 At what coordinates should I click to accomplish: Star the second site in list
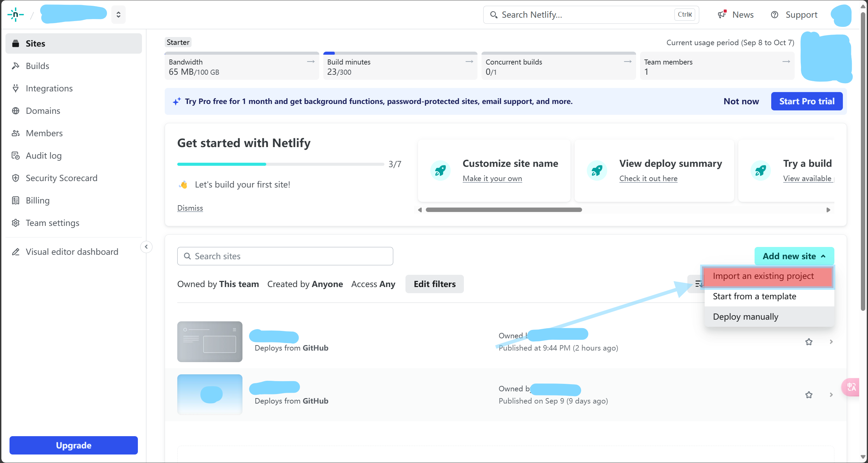(x=809, y=395)
